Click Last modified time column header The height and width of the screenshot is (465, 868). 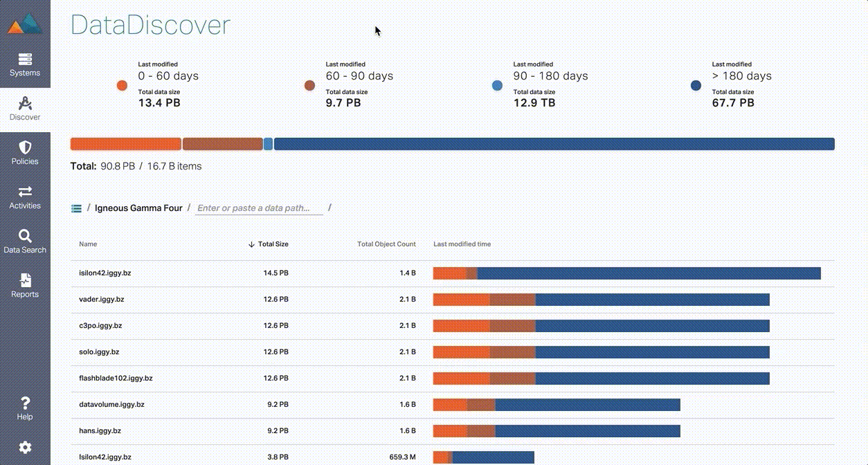(462, 244)
